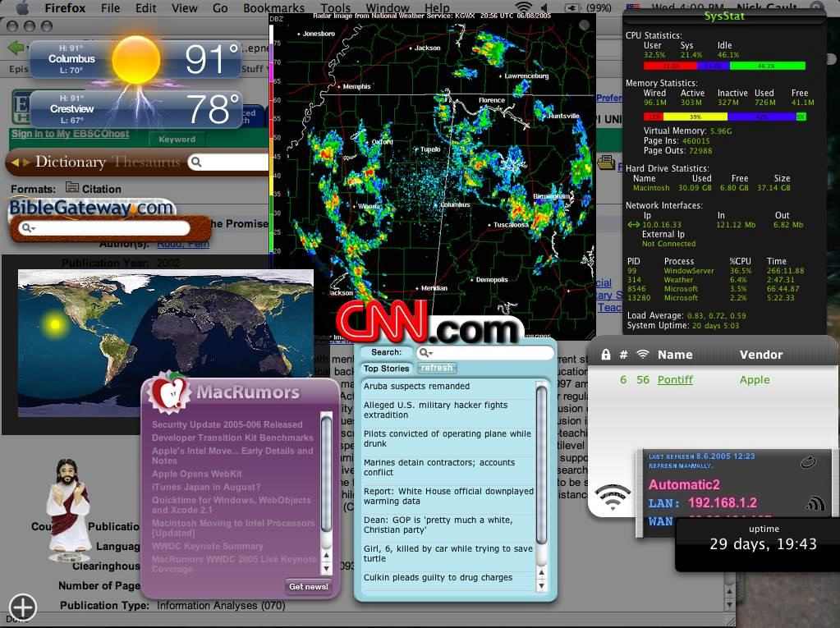
Task: Open the Bookmarks menu
Action: pyautogui.click(x=273, y=8)
